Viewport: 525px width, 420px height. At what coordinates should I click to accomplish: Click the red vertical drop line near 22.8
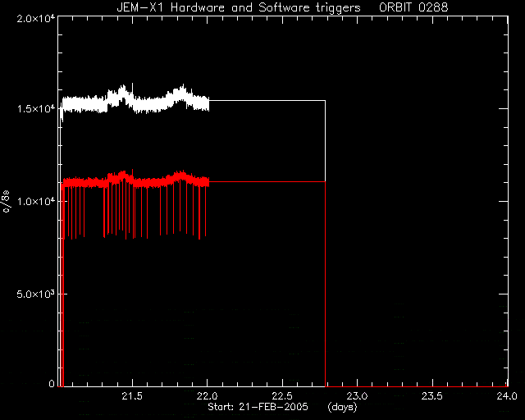(326, 284)
